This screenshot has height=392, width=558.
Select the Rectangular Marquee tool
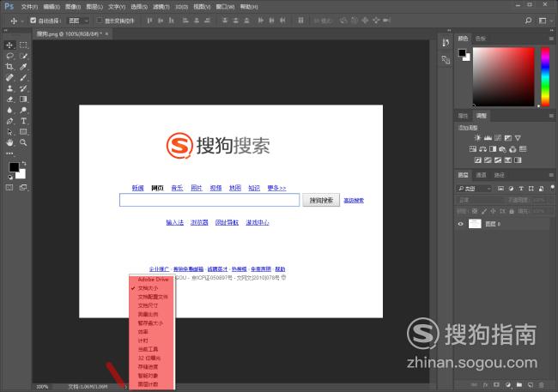[23, 45]
